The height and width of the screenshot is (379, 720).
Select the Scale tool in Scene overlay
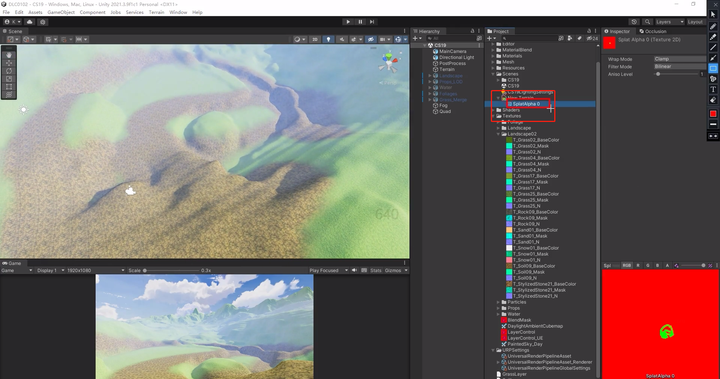9,79
